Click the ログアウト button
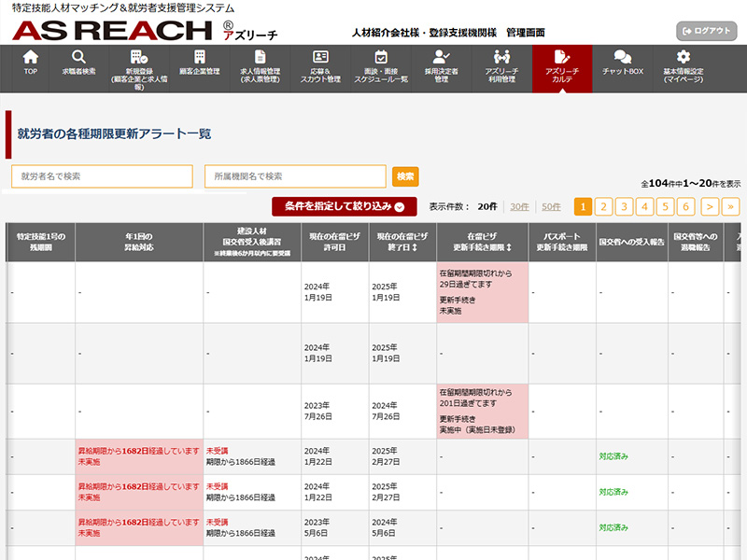 click(x=707, y=31)
